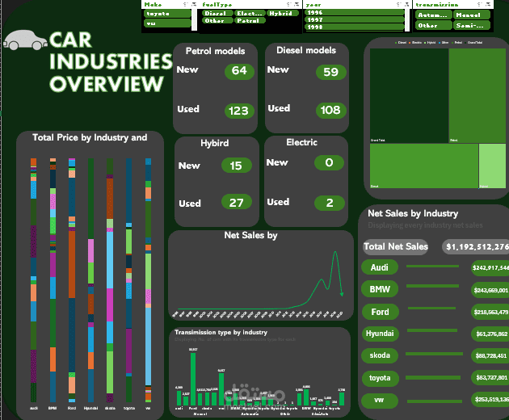509x420 pixels.
Task: Clear the filter on the year slicer
Action: 406,4
